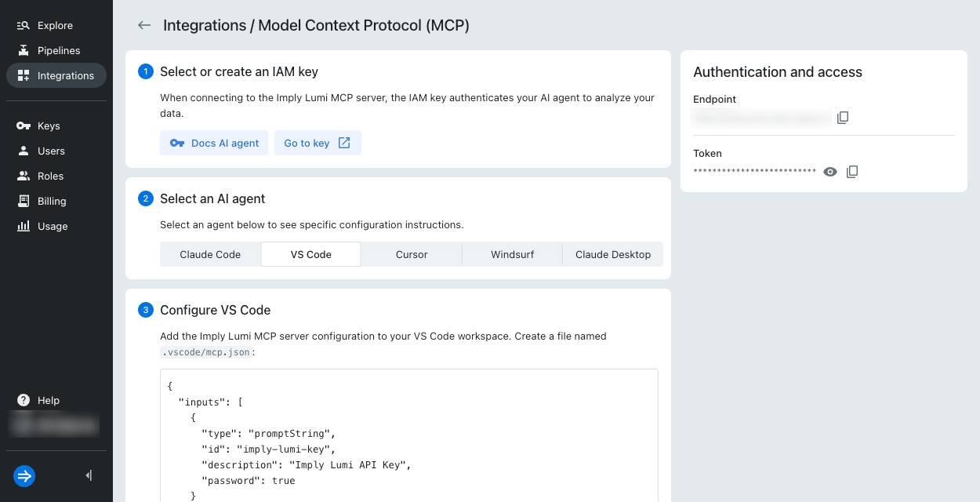Open the Billing page
Viewport: 980px width, 502px height.
[x=52, y=201]
